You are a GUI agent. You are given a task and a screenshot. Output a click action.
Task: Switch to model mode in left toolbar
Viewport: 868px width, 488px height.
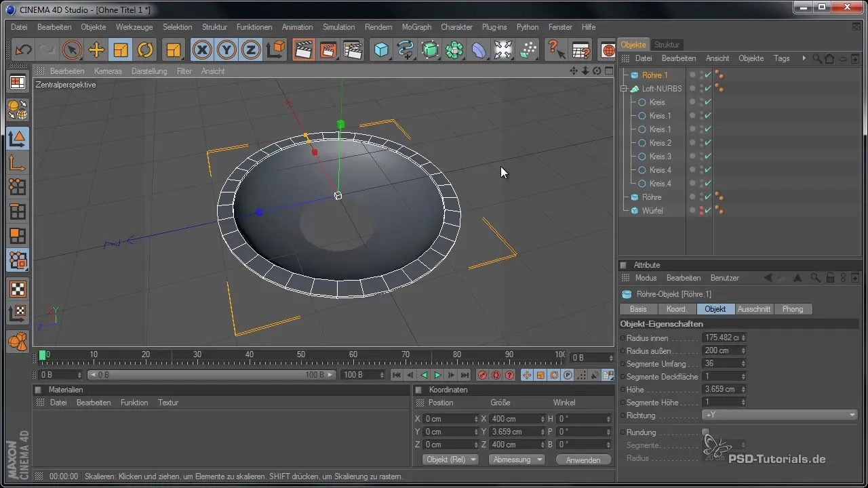pos(18,139)
